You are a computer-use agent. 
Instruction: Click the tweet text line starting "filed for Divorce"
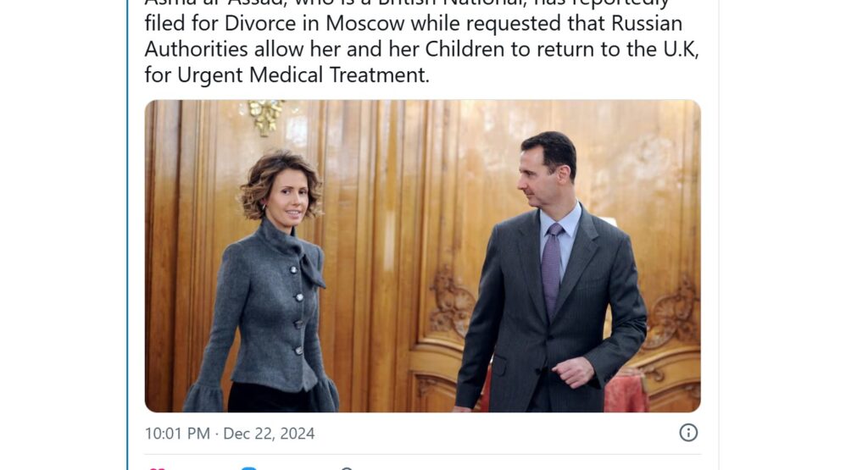(x=414, y=24)
